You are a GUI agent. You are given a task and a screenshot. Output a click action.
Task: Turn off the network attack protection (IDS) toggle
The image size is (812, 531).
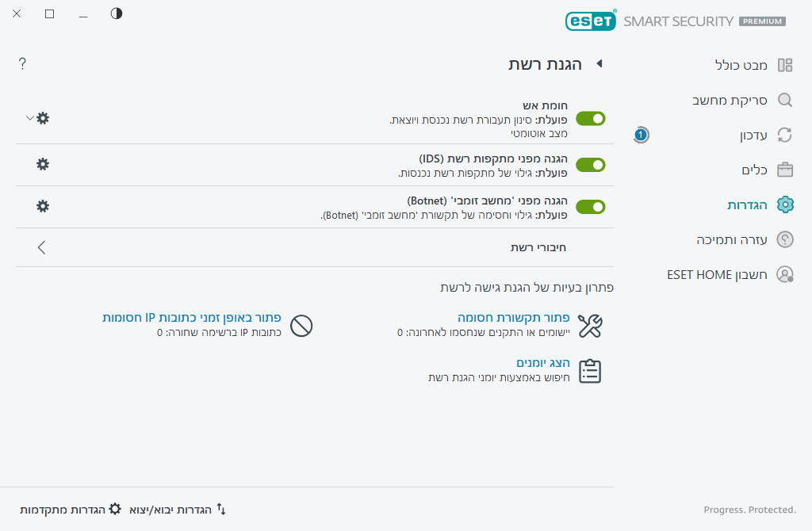(591, 165)
